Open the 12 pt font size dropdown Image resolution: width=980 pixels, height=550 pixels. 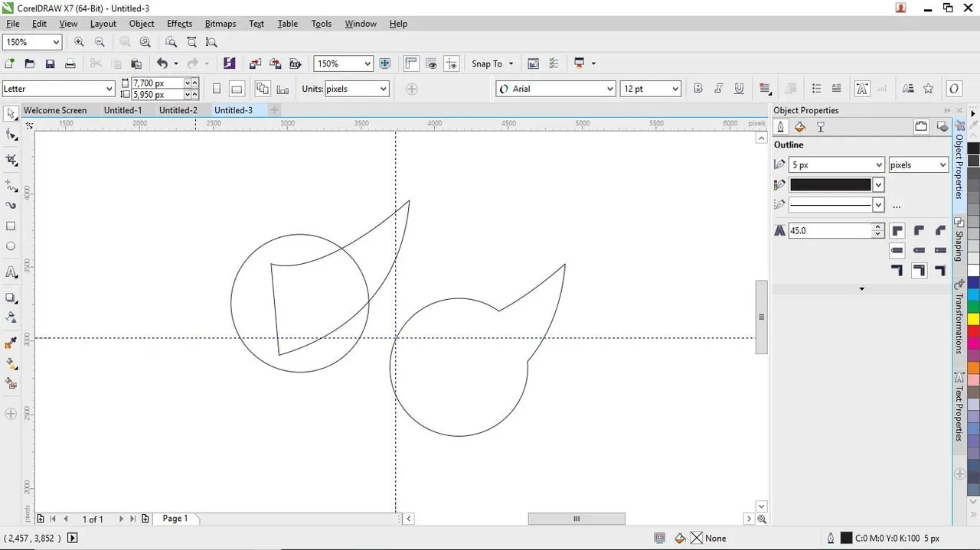[675, 89]
